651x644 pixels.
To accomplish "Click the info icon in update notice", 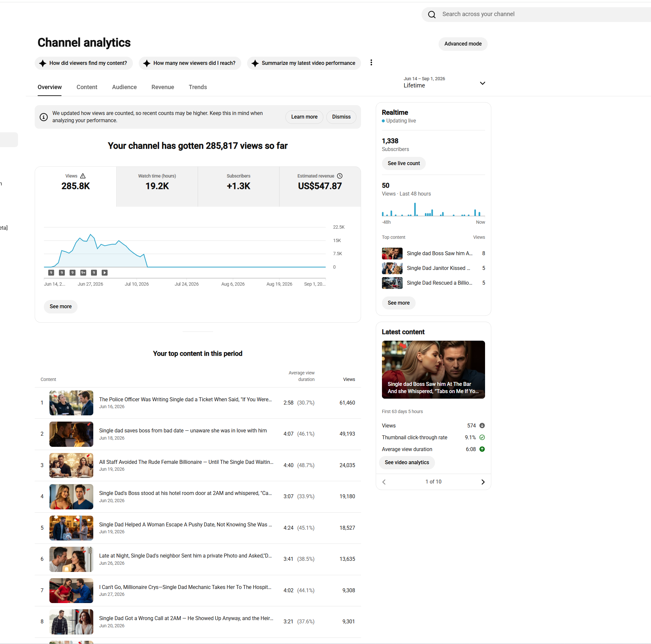I will coord(44,117).
